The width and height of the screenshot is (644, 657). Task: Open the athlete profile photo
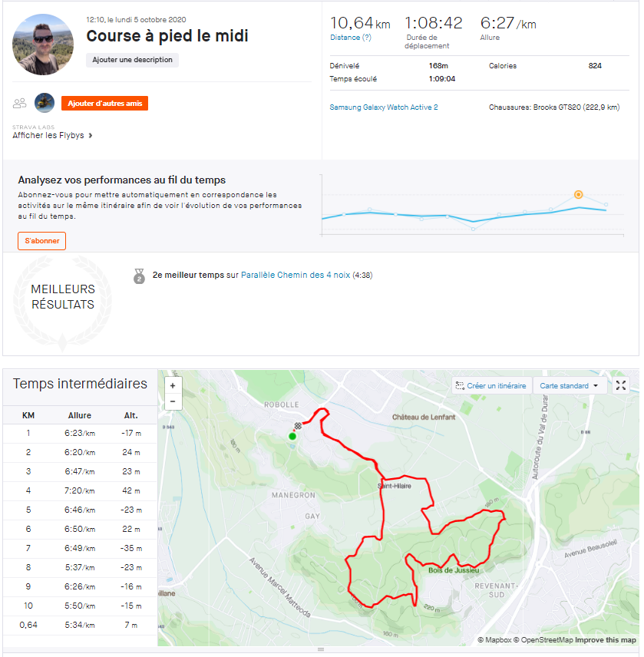pyautogui.click(x=43, y=45)
